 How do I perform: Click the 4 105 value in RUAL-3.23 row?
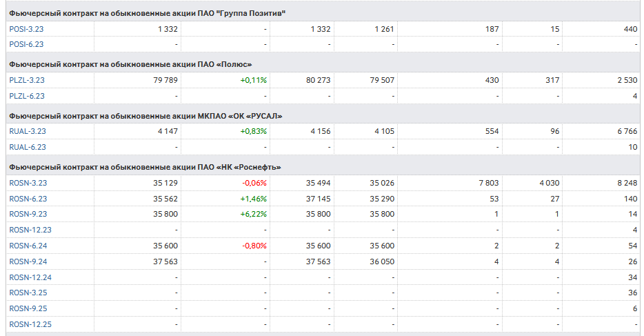385,132
